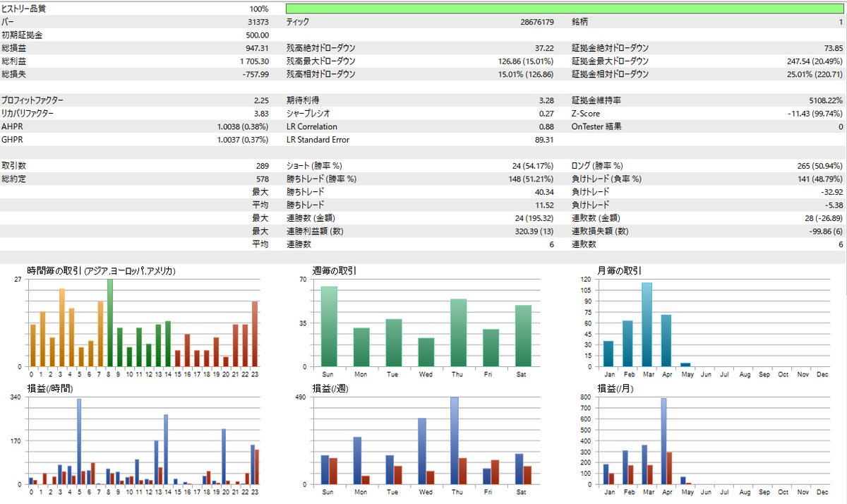Select the "500.00" initial deposit value
Image resolution: width=847 pixels, height=504 pixels.
click(x=256, y=35)
